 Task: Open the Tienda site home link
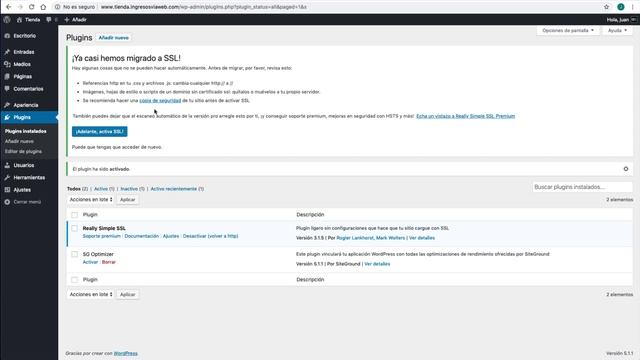[28, 20]
